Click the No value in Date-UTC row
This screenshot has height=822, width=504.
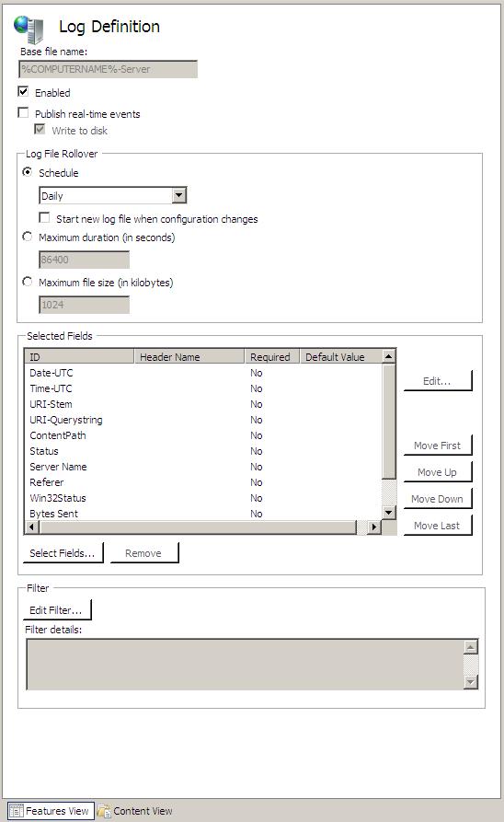click(x=257, y=373)
